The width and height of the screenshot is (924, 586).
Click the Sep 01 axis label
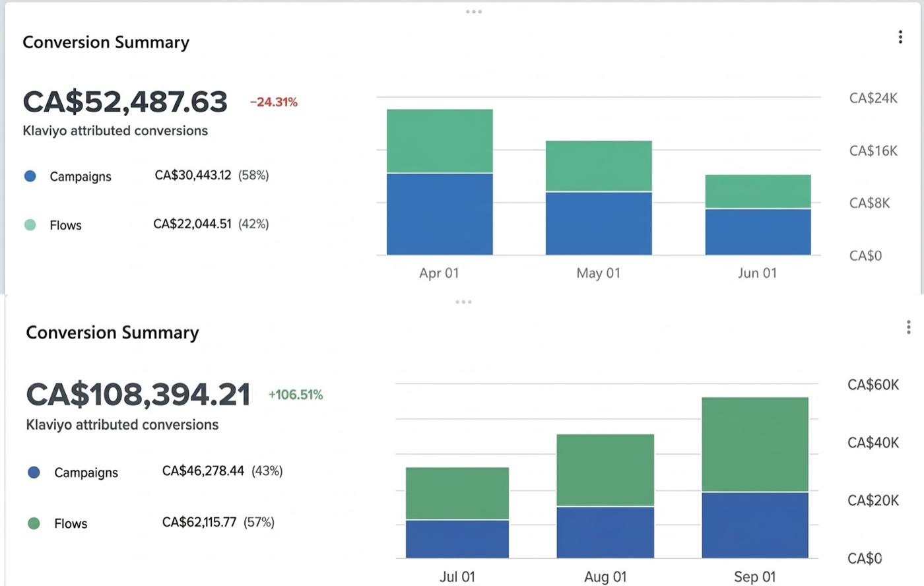pos(755,577)
